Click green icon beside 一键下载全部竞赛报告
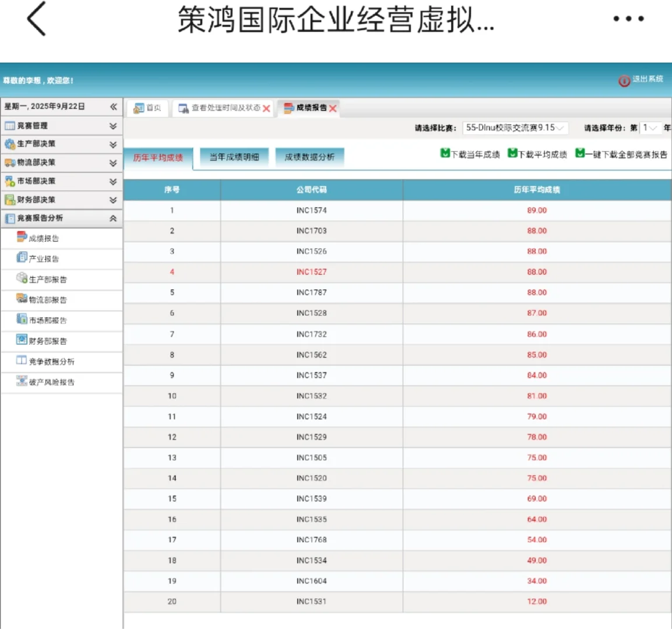The width and height of the screenshot is (672, 629). coord(580,153)
